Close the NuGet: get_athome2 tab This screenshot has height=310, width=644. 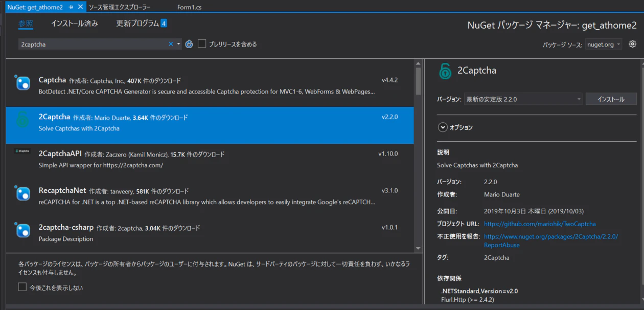81,7
